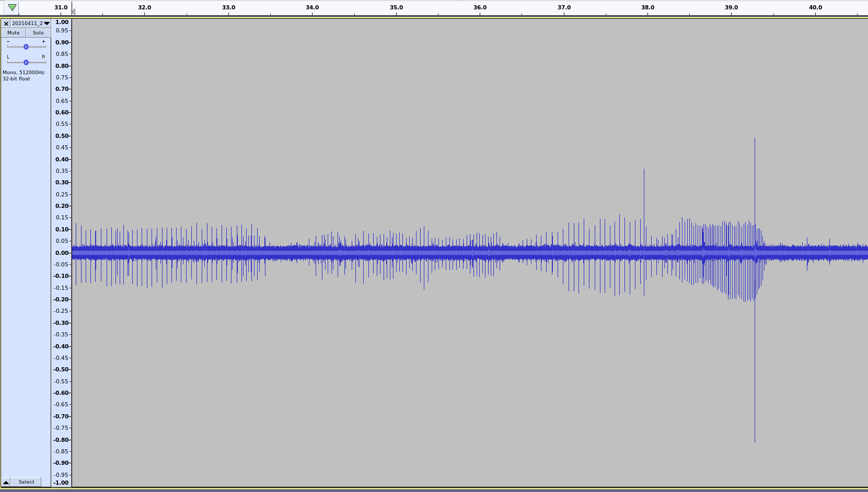Solo the 20210411_2 track
The width and height of the screenshot is (868, 492).
click(x=38, y=33)
